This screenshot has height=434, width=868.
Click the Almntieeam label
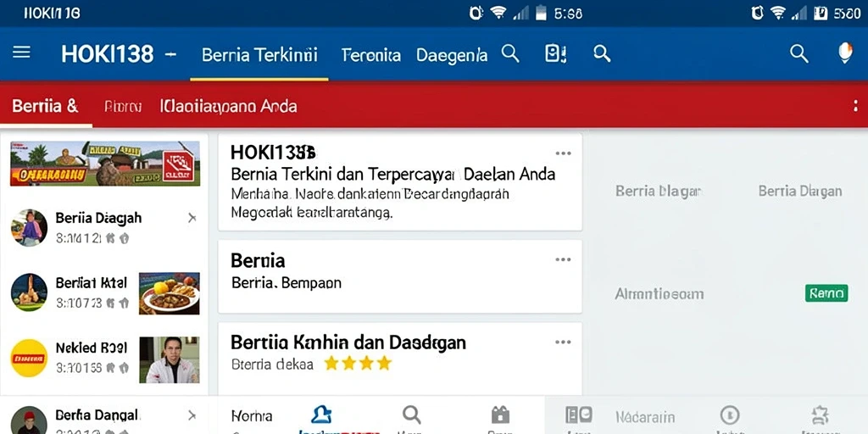(x=659, y=294)
